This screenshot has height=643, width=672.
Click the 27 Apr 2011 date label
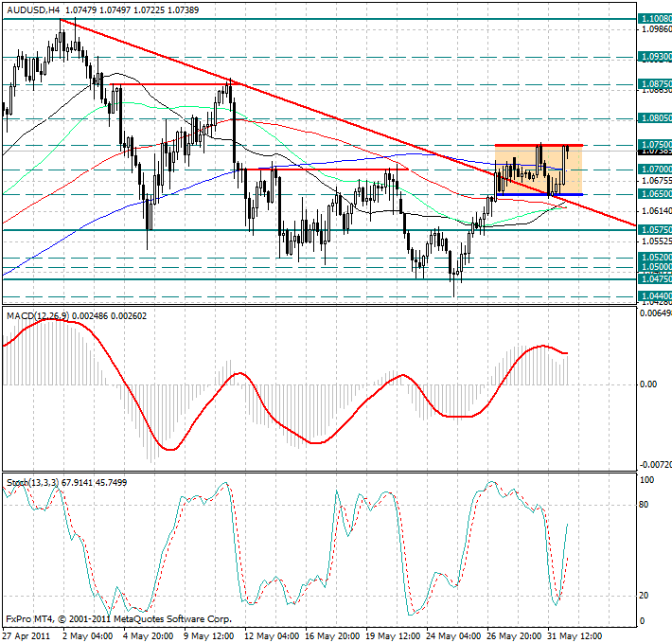tap(27, 636)
